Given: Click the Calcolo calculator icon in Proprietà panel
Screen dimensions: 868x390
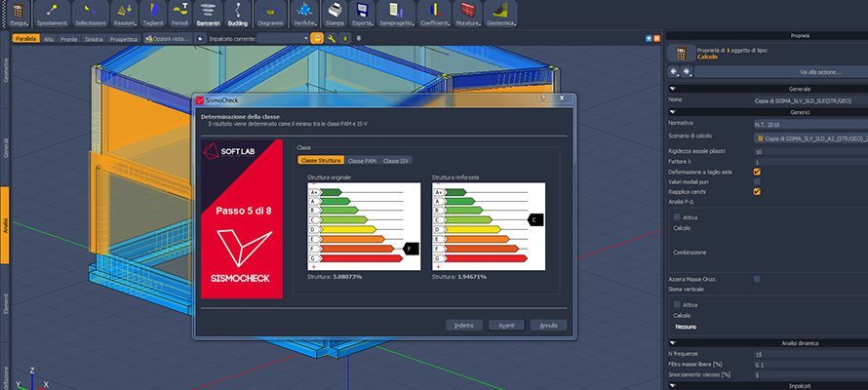Looking at the screenshot, I should pyautogui.click(x=681, y=53).
